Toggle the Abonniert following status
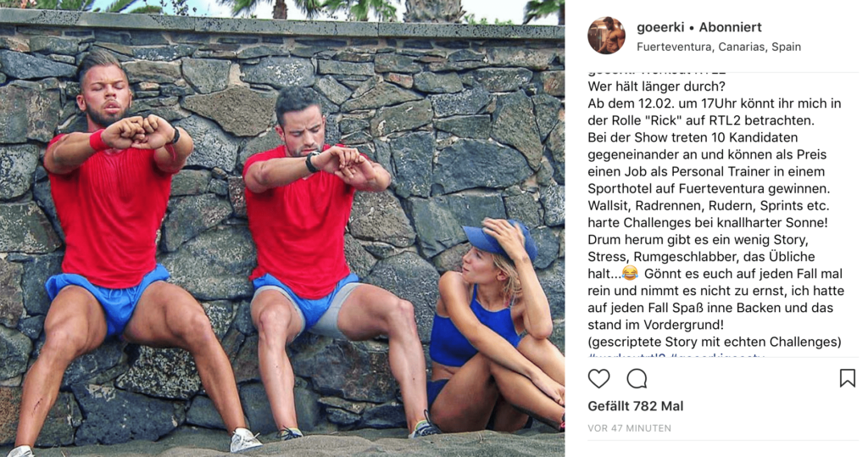Screen dimensions: 868x457 730,27
